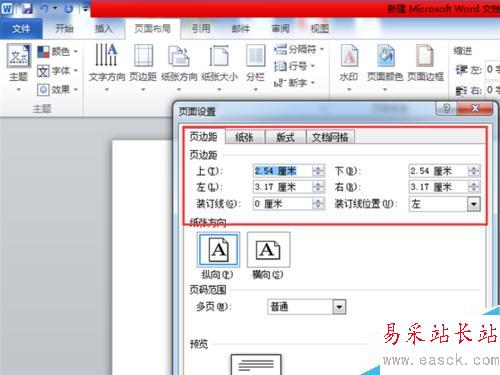Select the 页面布局 page layout tab
Viewport: 500px width, 375px height.
click(x=152, y=29)
